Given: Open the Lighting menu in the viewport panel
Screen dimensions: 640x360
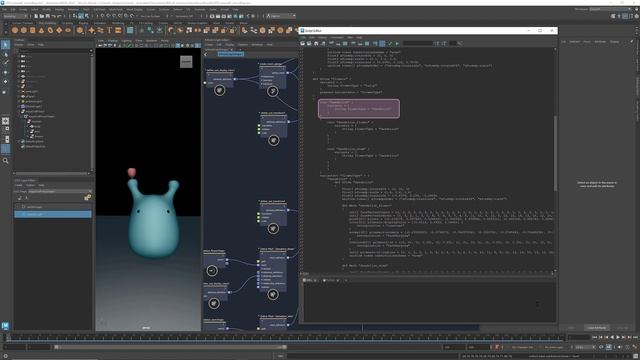Looking at the screenshot, I should tap(126, 41).
